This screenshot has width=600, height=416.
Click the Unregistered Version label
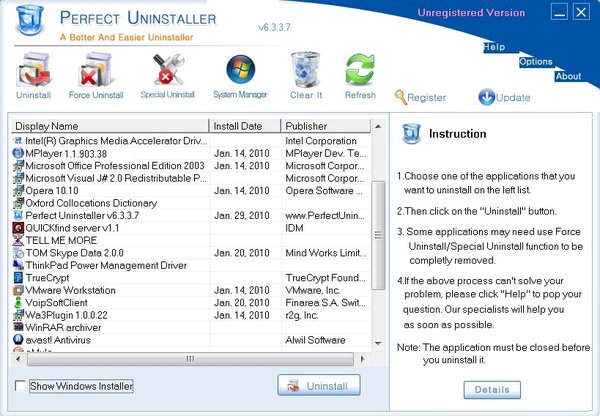point(471,13)
